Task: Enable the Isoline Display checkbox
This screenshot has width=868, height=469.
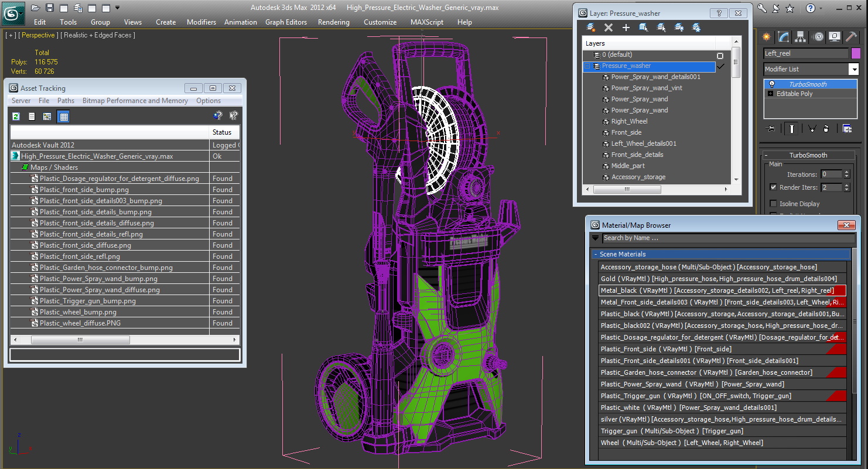Action: [773, 204]
